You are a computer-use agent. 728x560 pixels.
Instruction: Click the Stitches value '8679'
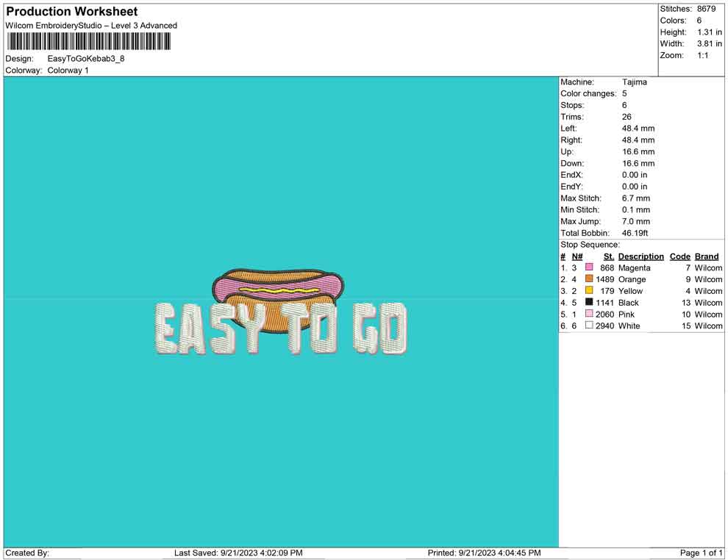click(706, 9)
